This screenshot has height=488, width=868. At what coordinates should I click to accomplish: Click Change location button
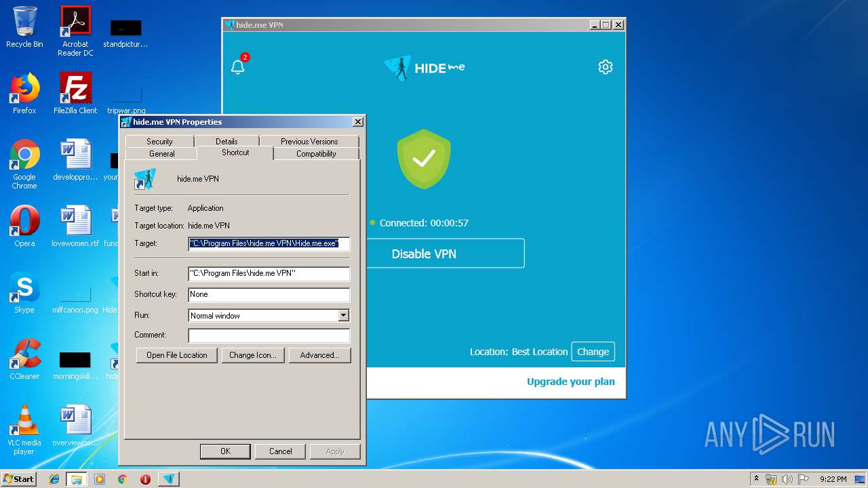(x=593, y=352)
